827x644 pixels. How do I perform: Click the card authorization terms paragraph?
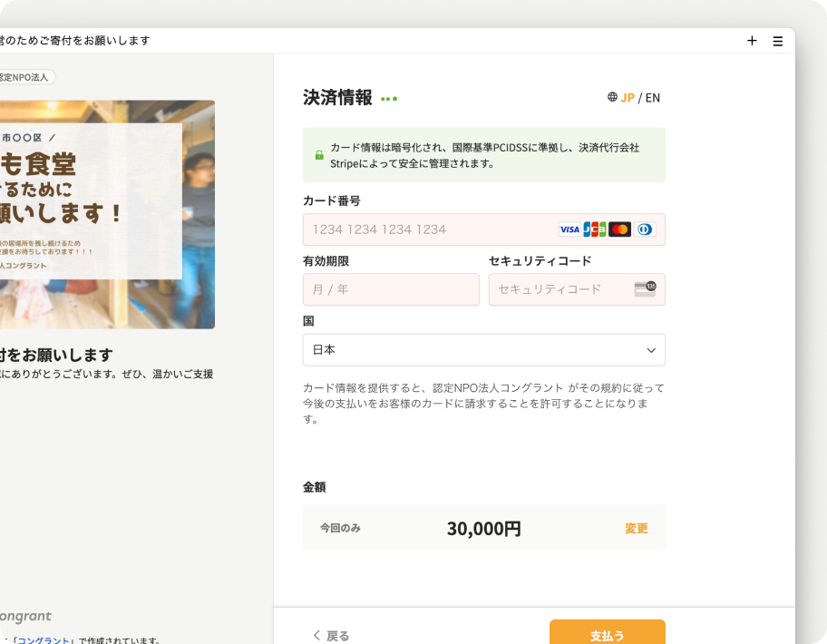483,404
